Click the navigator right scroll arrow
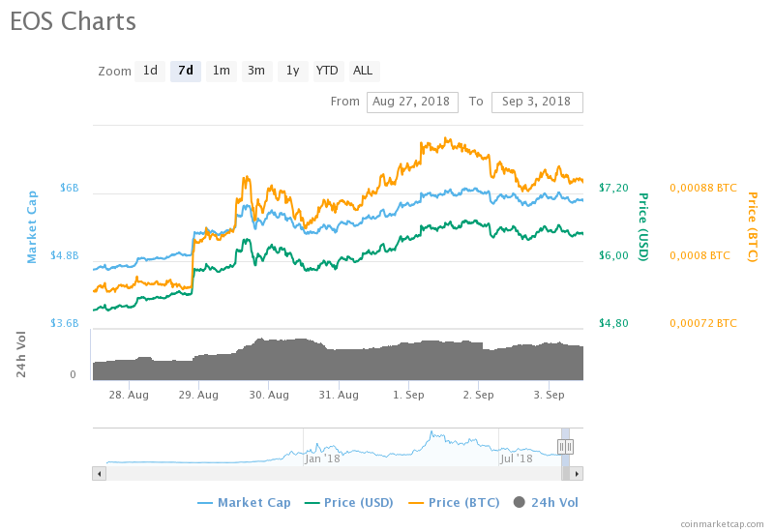The width and height of the screenshot is (774, 532). (x=577, y=474)
